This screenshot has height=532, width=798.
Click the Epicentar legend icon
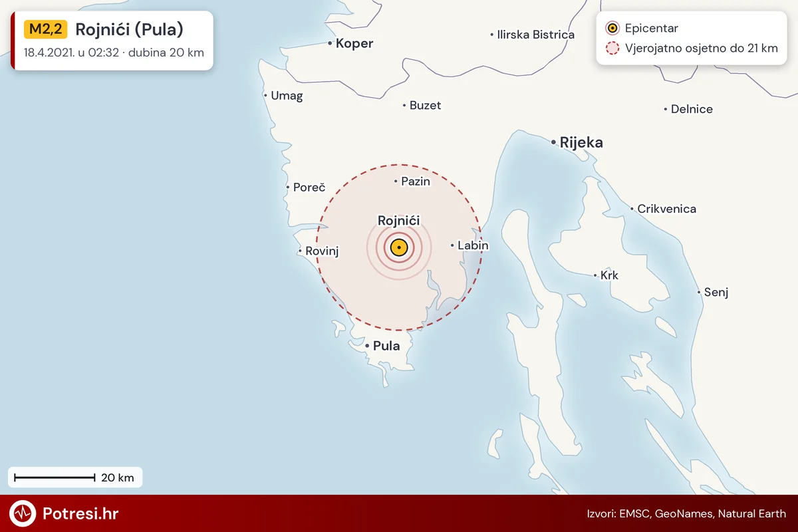point(612,29)
